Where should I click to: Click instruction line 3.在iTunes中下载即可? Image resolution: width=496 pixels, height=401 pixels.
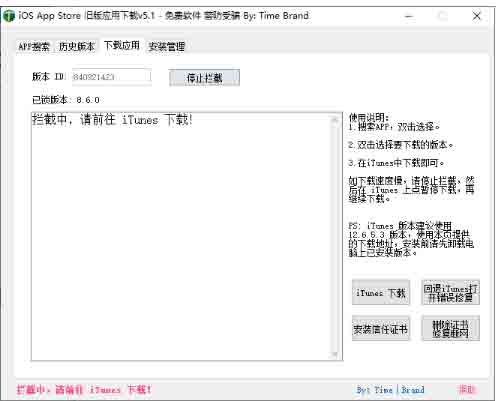[396, 163]
